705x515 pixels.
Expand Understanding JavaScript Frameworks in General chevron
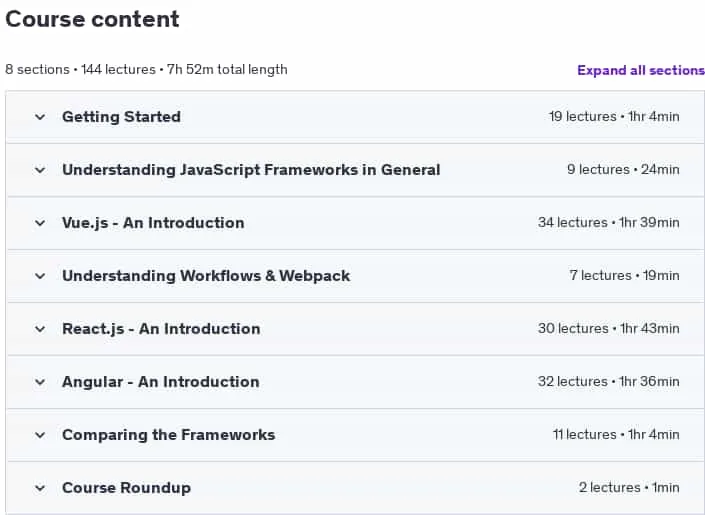coord(40,170)
